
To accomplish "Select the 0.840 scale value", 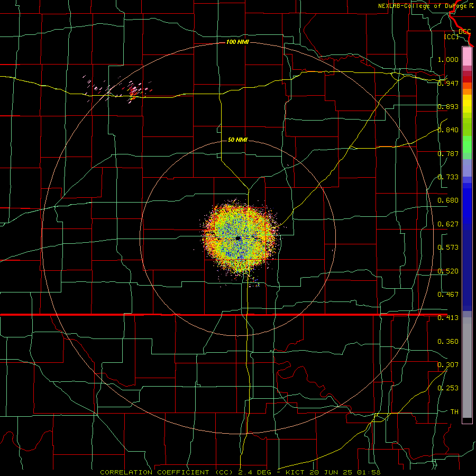I will click(x=448, y=130).
